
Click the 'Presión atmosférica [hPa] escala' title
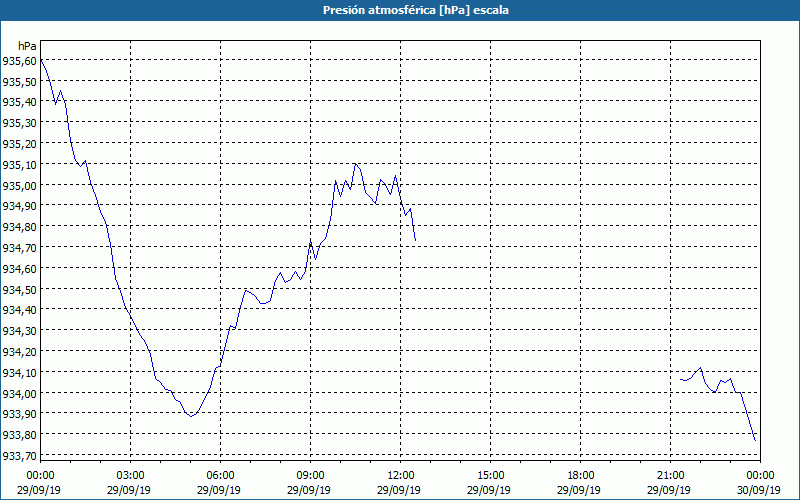(415, 10)
